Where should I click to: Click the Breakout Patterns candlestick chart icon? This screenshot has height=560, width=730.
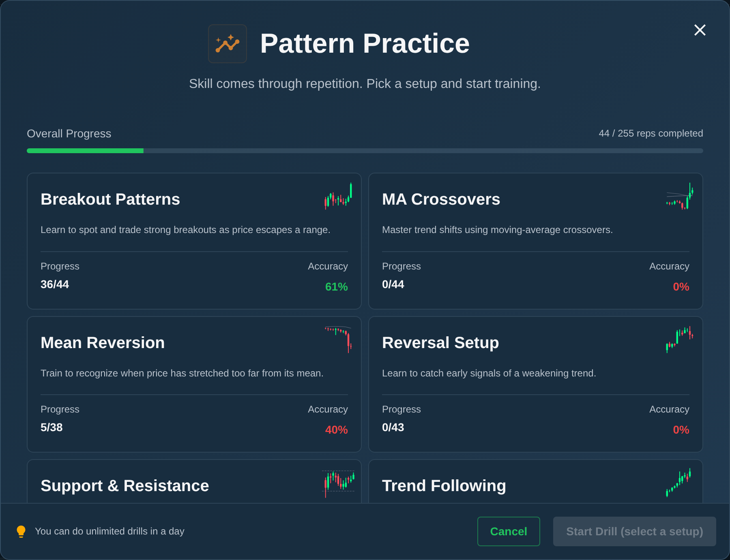[x=338, y=198]
